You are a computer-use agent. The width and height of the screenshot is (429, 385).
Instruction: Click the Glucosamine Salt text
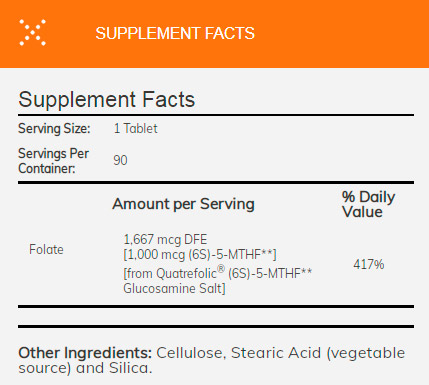click(174, 288)
